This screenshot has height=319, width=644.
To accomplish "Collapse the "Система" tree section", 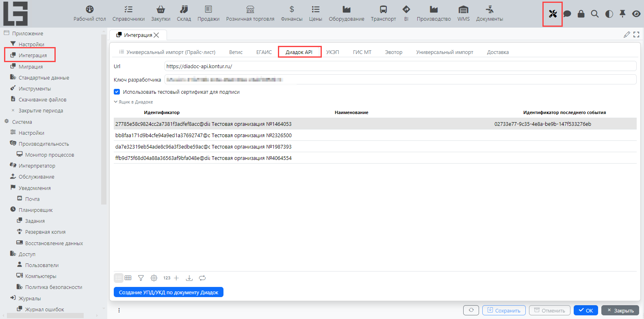I will tap(7, 122).
